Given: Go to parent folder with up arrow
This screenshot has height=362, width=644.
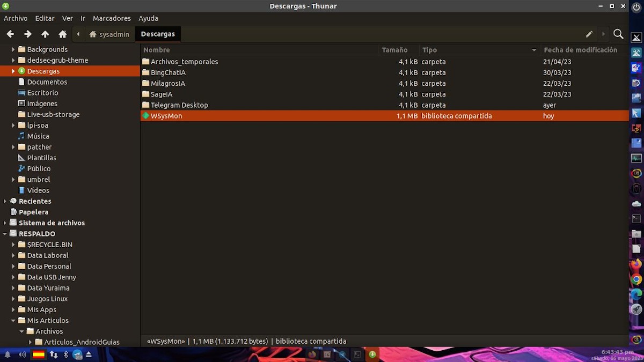Looking at the screenshot, I should [45, 34].
